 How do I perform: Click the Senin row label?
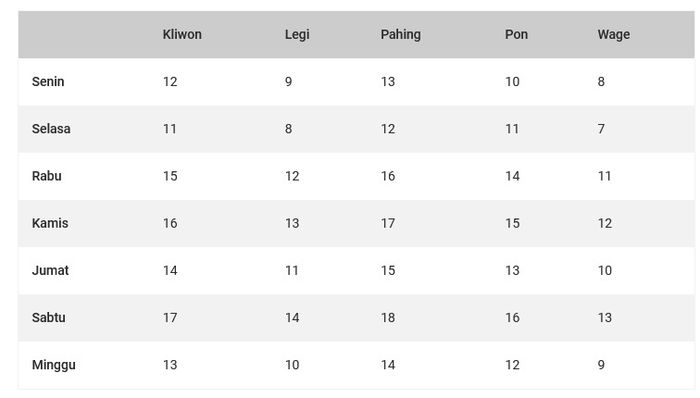point(48,82)
